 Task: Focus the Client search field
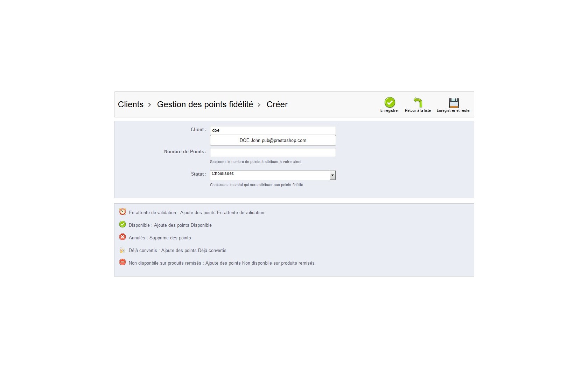coord(273,130)
